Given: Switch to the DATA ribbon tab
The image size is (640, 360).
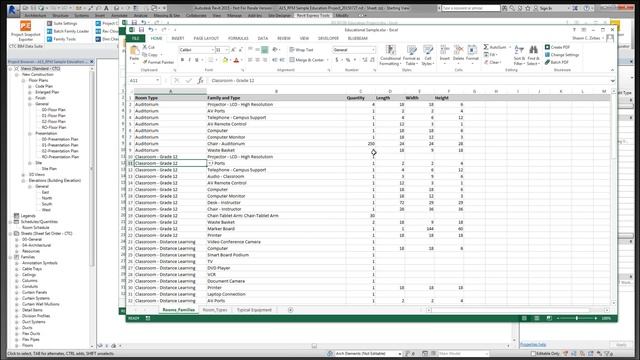Looking at the screenshot, I should (x=262, y=38).
